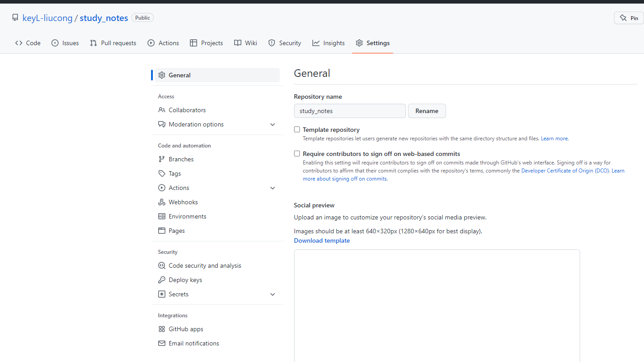Open Code security and analysis label
The height and width of the screenshot is (362, 644).
(x=205, y=265)
